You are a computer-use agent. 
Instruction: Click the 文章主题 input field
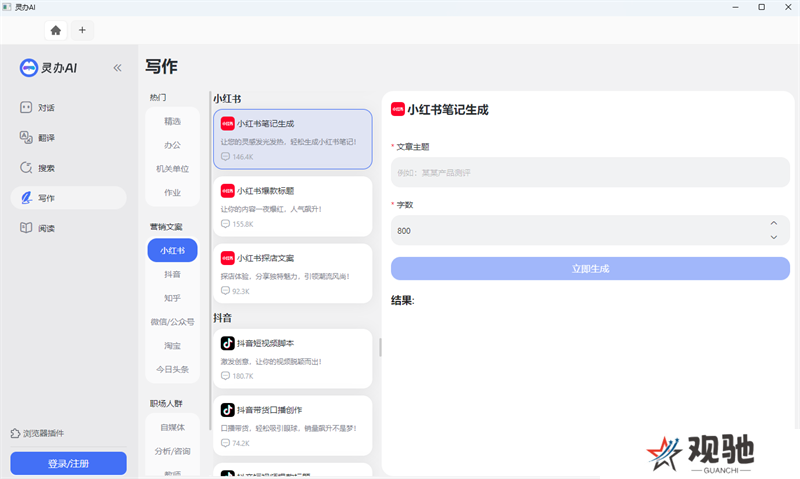point(590,172)
